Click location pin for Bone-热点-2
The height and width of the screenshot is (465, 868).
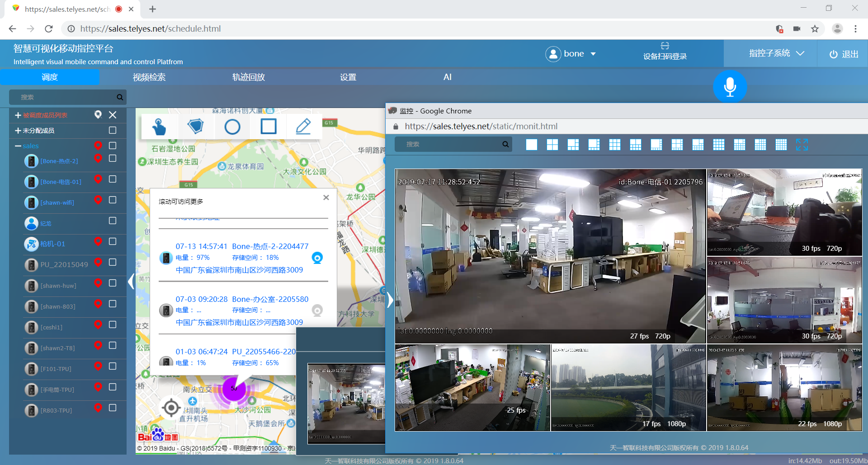pyautogui.click(x=98, y=158)
